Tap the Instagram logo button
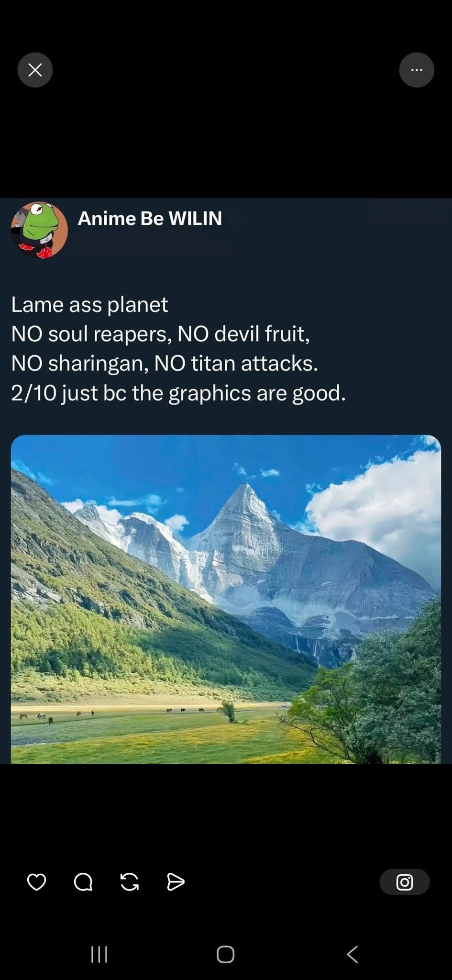452x980 pixels. [405, 882]
